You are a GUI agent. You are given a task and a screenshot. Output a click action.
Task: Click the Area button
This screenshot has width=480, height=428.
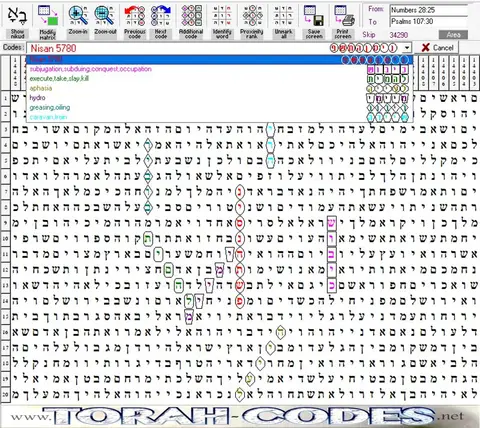coord(453,35)
